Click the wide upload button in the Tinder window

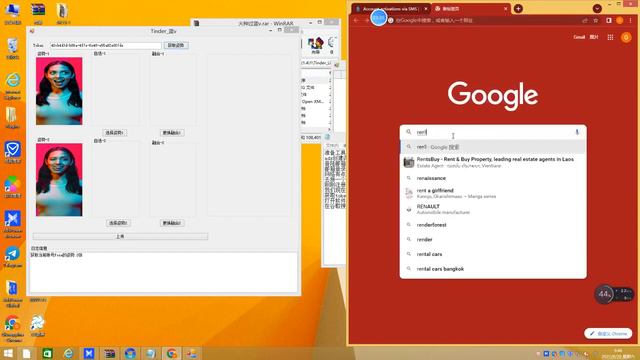tap(120, 236)
